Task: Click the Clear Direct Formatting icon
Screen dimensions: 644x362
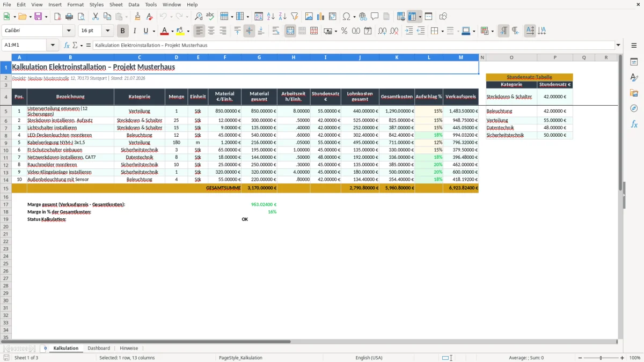Action: pos(149,17)
